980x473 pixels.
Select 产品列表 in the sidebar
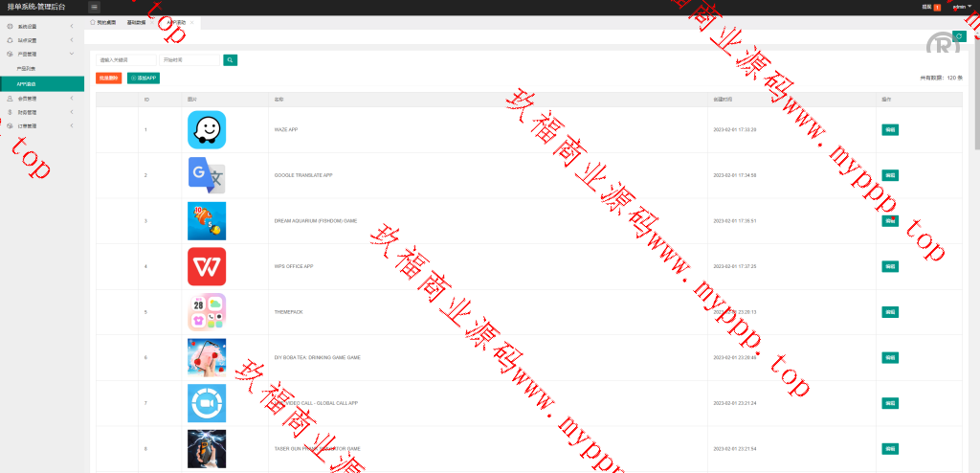coord(27,69)
